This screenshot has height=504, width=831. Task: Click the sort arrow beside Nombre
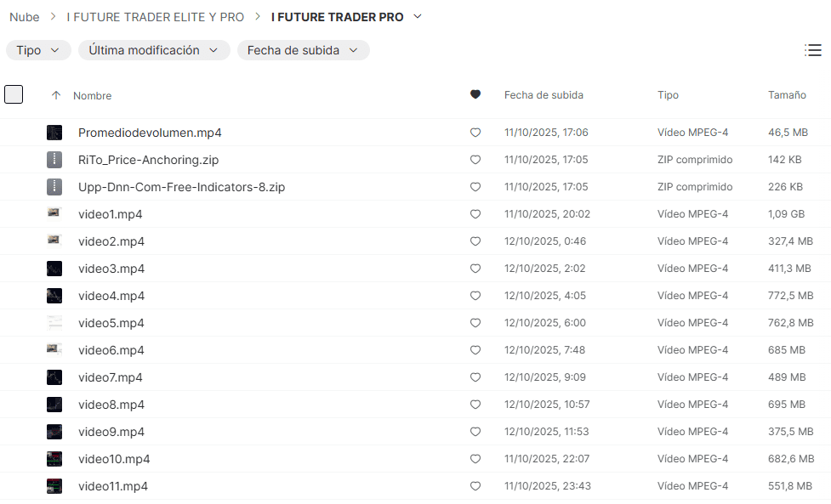tap(56, 95)
